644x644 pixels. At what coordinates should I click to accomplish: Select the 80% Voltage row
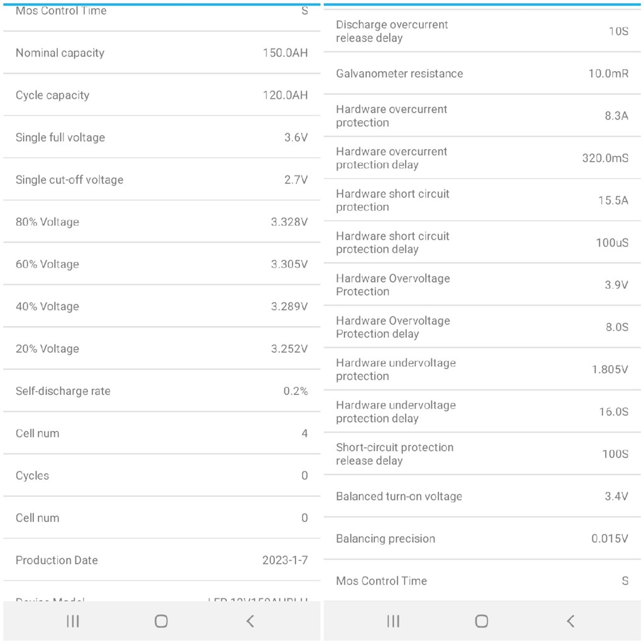[x=162, y=222]
